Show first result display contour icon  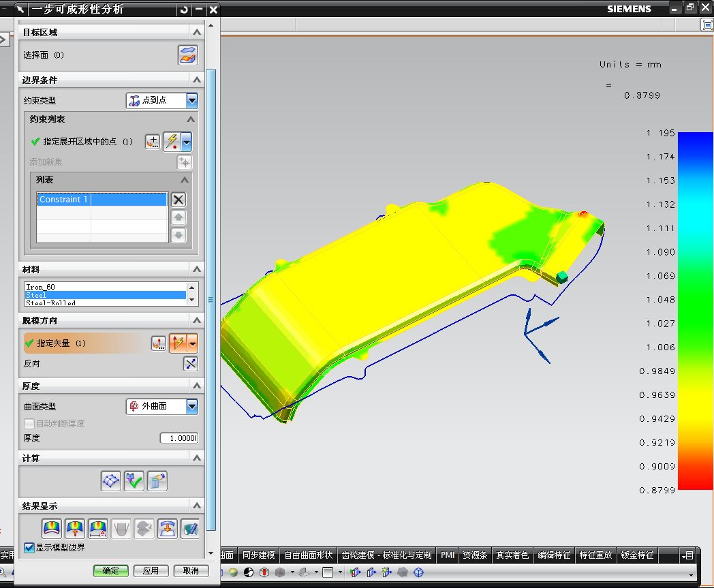[52, 528]
